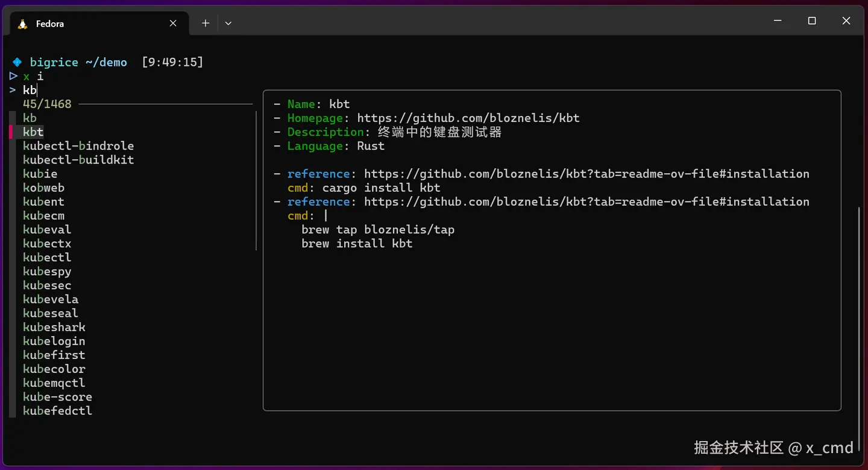Click the [9:49:15] timestamp
The image size is (868, 470).
(x=172, y=62)
